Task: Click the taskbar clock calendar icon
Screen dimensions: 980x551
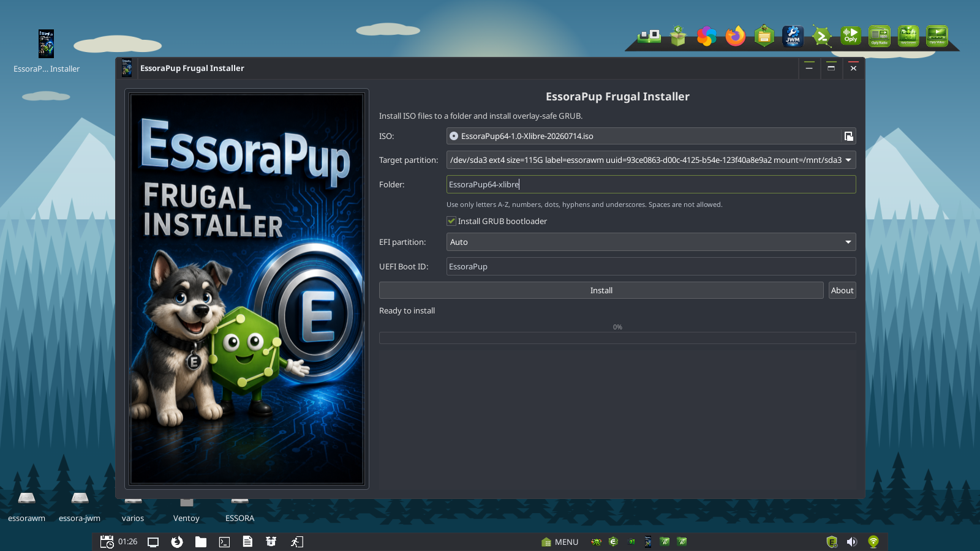Action: tap(107, 542)
